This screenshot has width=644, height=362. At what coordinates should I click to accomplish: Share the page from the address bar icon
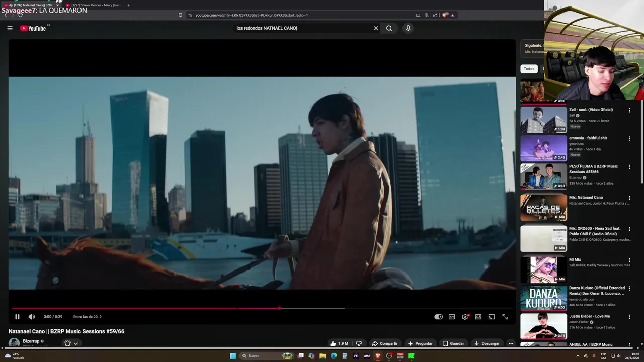pyautogui.click(x=435, y=15)
